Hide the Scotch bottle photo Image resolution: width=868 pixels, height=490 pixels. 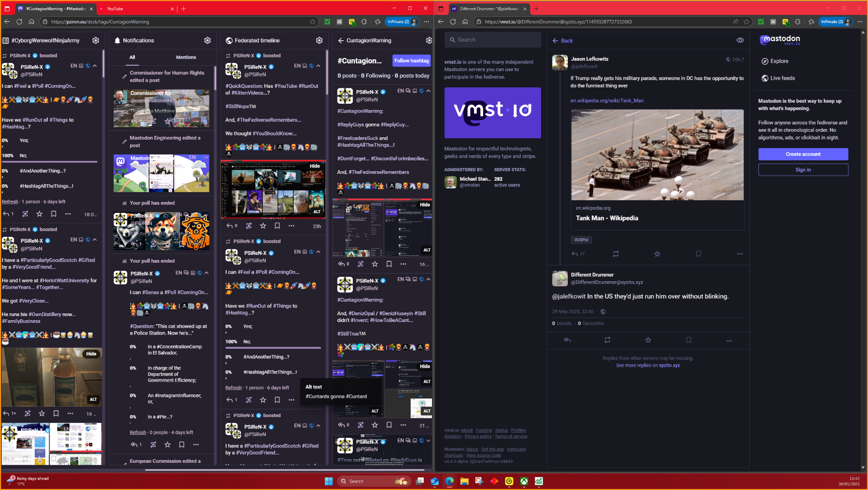pos(91,354)
